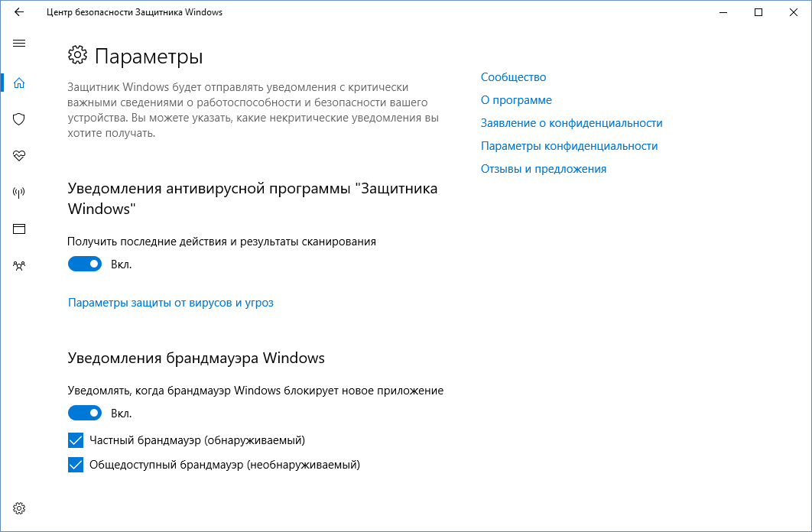Click the Уведомления антивирусной программы heading
812x532 pixels.
(253, 199)
